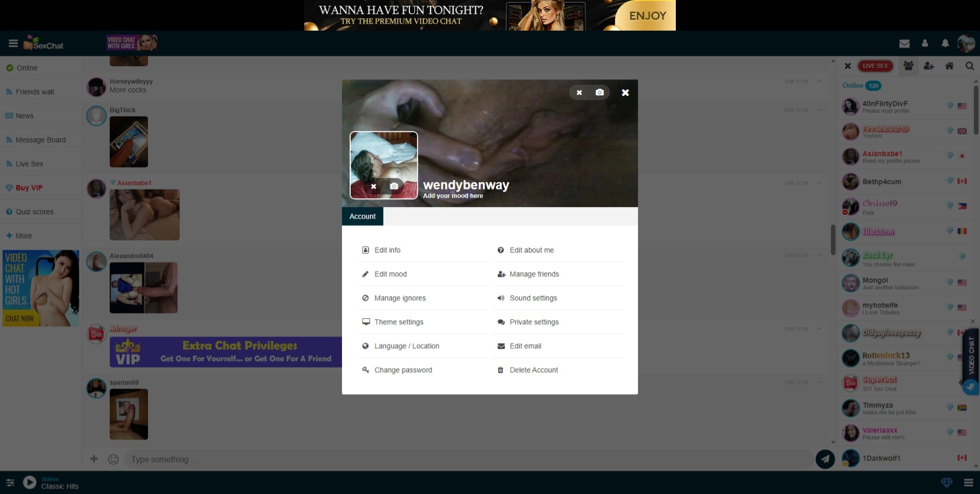Click the Type something message field
This screenshot has width=980, height=494.
coord(466,459)
